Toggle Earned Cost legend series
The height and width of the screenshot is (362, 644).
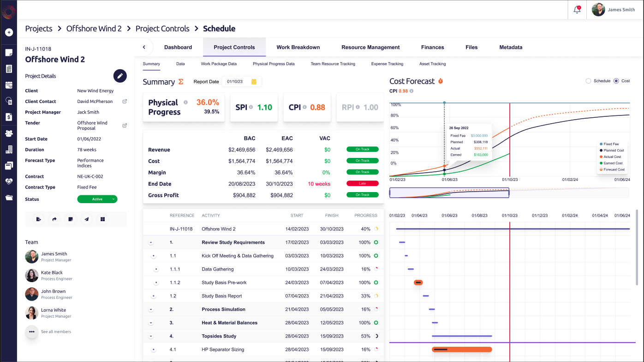coord(611,163)
